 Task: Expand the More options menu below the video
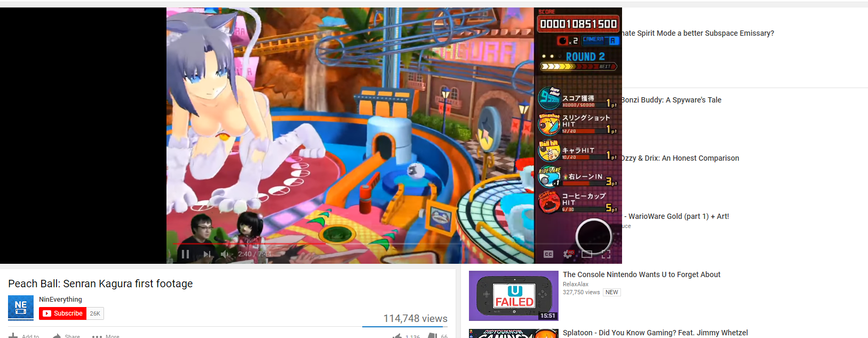click(106, 335)
